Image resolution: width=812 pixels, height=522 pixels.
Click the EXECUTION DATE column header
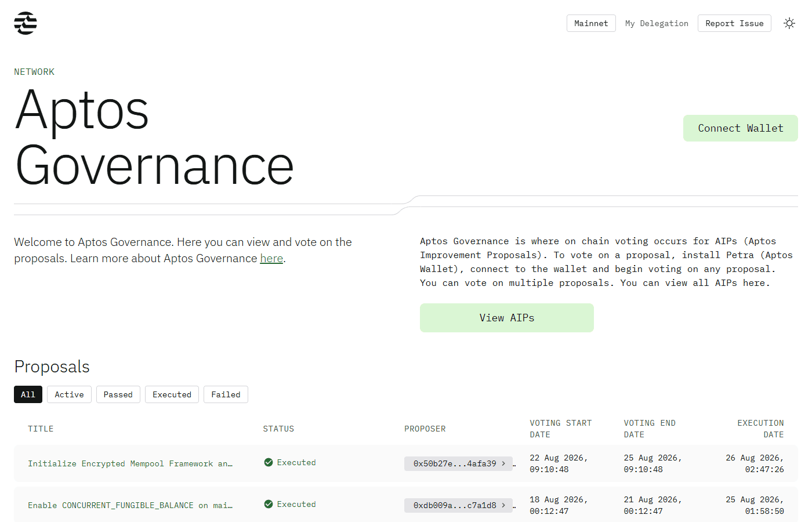coord(760,429)
